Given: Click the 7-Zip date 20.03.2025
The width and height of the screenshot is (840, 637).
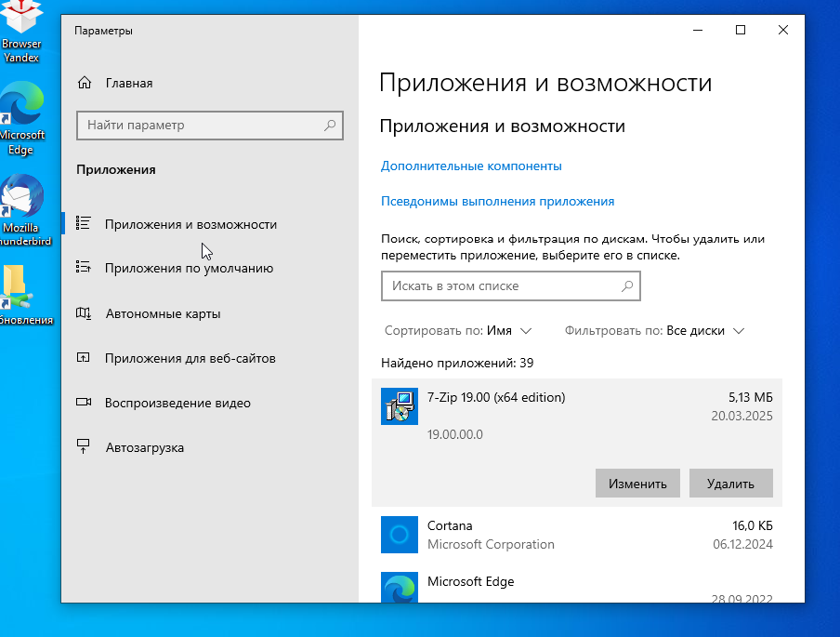Looking at the screenshot, I should (742, 416).
